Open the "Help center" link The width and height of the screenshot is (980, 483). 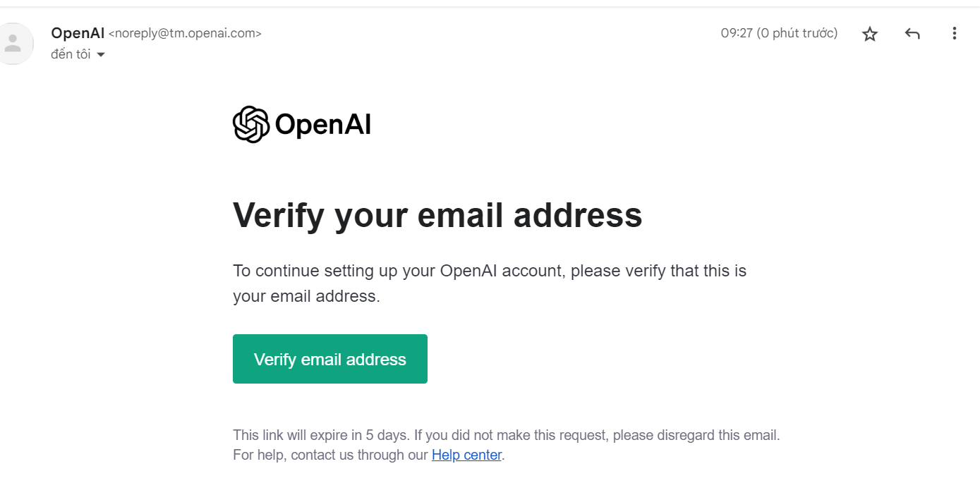coord(466,455)
